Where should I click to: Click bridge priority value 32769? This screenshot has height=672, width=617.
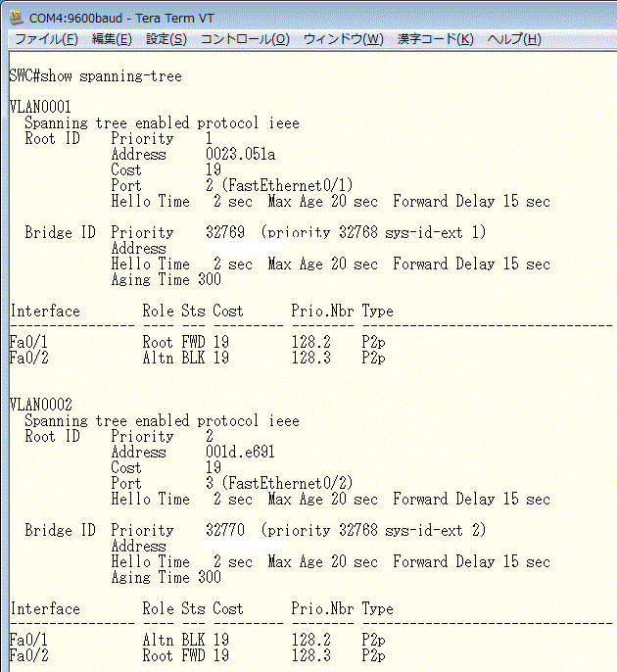[225, 232]
